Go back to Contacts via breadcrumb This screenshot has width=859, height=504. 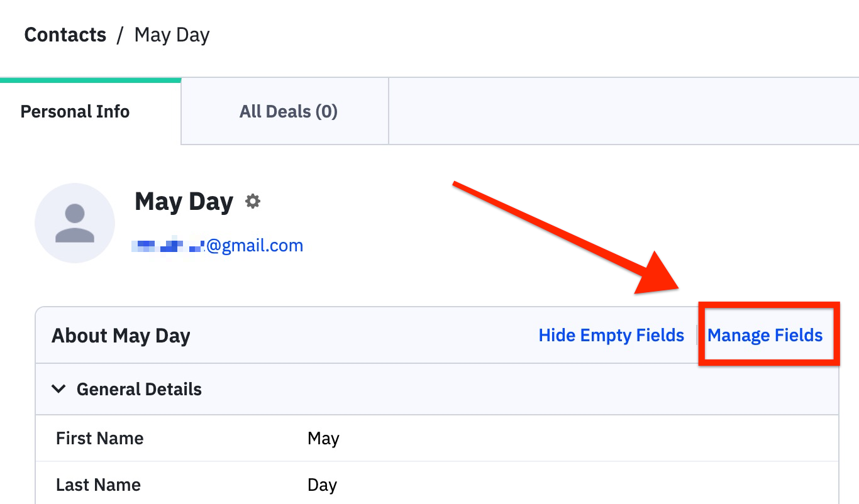coord(65,35)
